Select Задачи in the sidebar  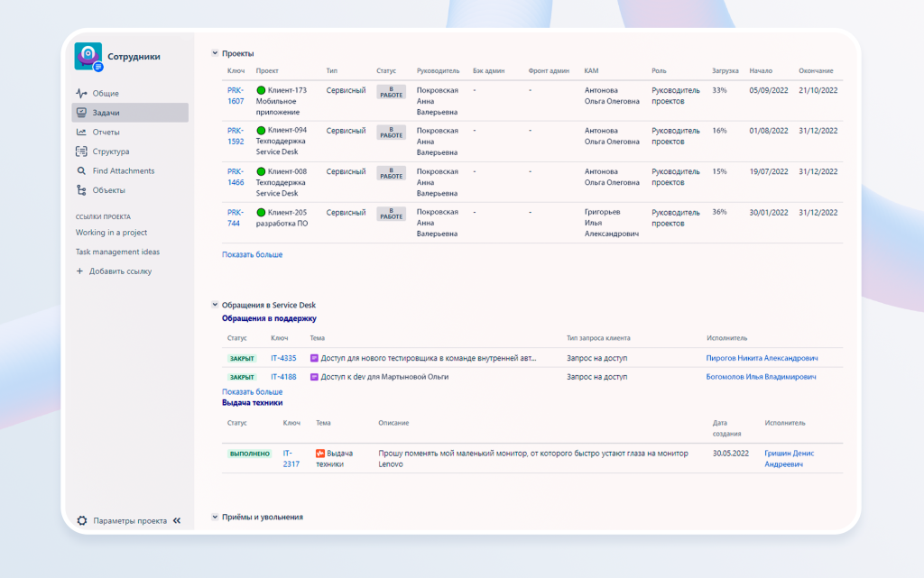130,113
